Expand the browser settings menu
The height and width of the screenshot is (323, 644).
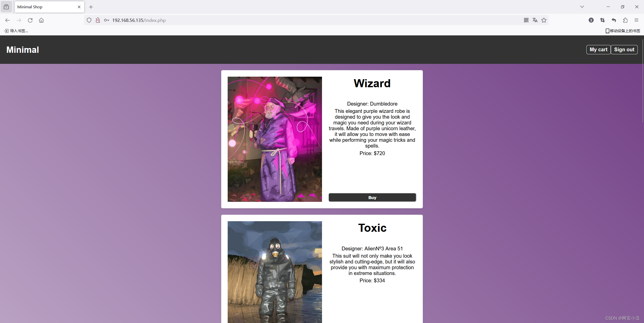coord(636,20)
